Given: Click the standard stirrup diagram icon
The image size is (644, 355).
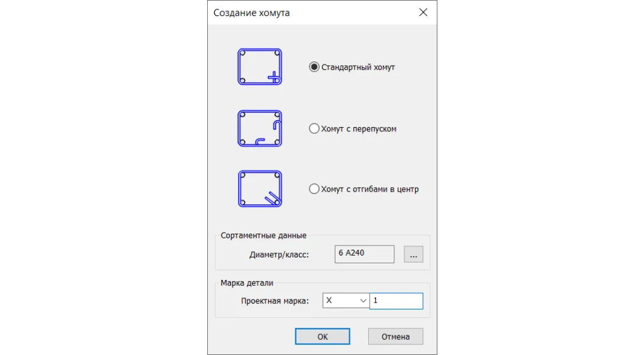Looking at the screenshot, I should pyautogui.click(x=260, y=67).
